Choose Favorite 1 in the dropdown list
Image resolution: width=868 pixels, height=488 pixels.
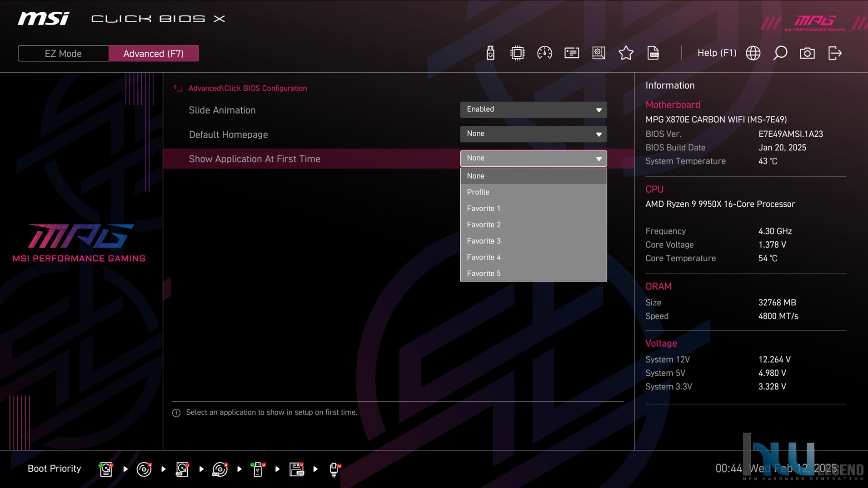[533, 209]
